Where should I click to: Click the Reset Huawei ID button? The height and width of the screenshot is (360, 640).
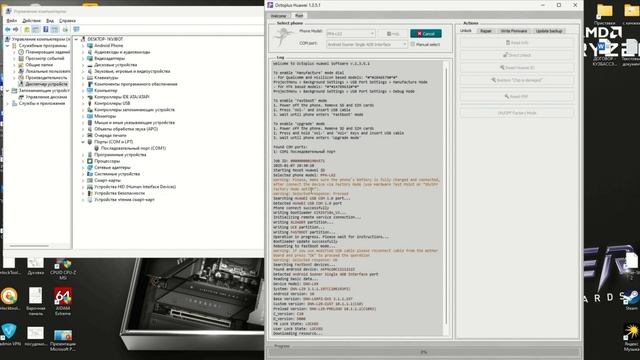pos(517,67)
